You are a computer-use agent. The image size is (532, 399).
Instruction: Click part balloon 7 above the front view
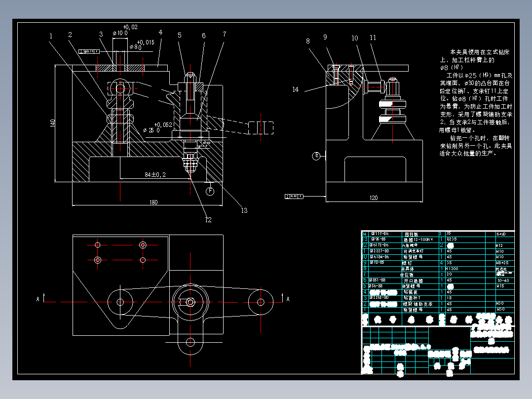point(226,35)
